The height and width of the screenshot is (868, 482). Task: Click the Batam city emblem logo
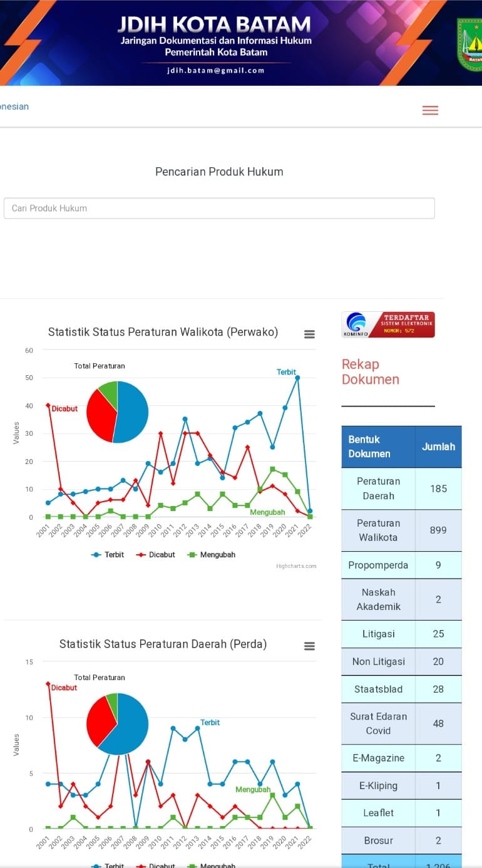(x=470, y=45)
